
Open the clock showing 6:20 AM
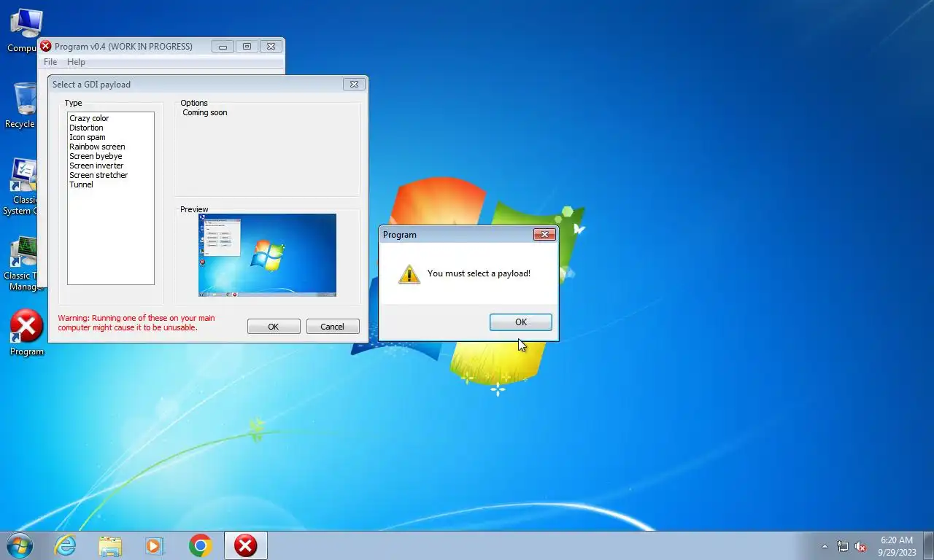coord(897,546)
